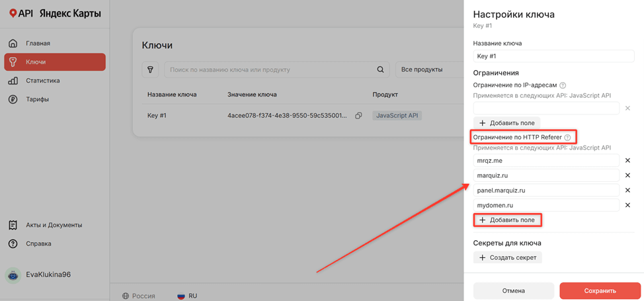
Task: Delete the panel.marquiz.ru referer entry
Action: click(627, 191)
